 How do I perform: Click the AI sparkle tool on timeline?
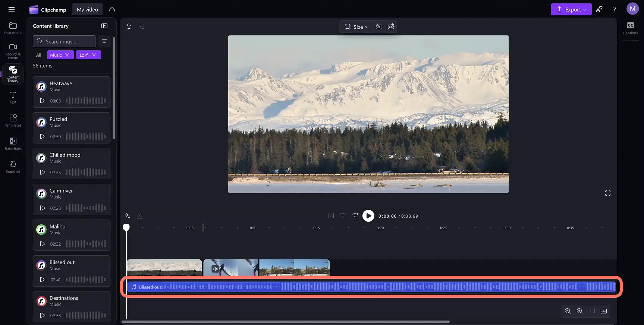(x=128, y=216)
